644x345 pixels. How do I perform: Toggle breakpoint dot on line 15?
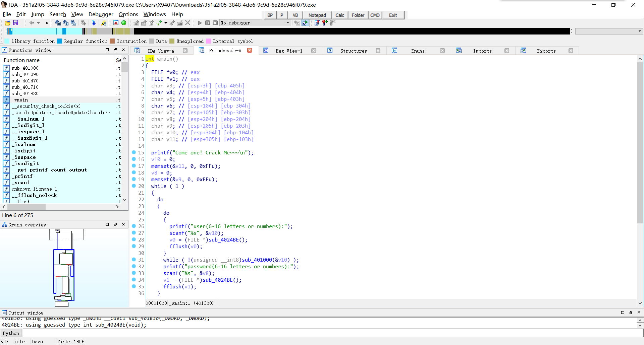click(x=134, y=152)
